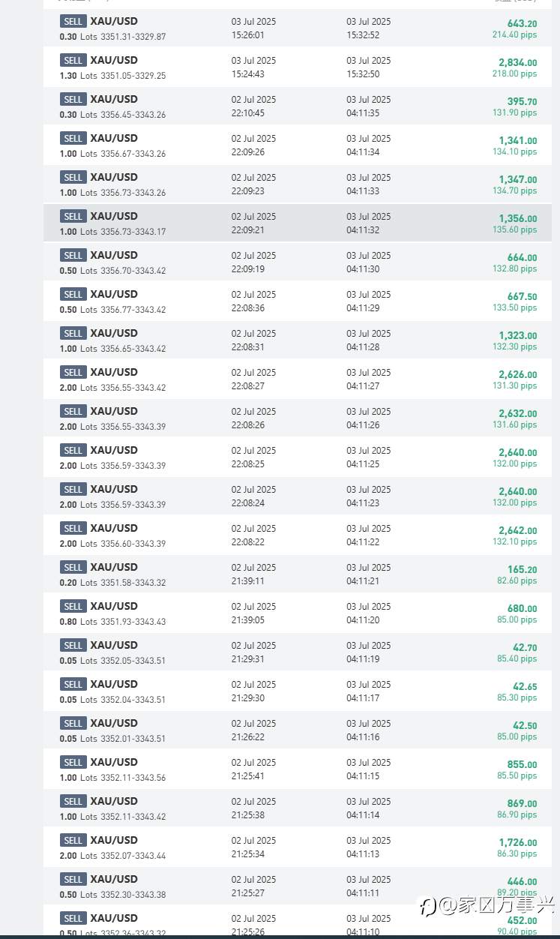
Task: Click SELL badge on 0.30 lots 3351.31-3329.87 trade
Action: (73, 21)
